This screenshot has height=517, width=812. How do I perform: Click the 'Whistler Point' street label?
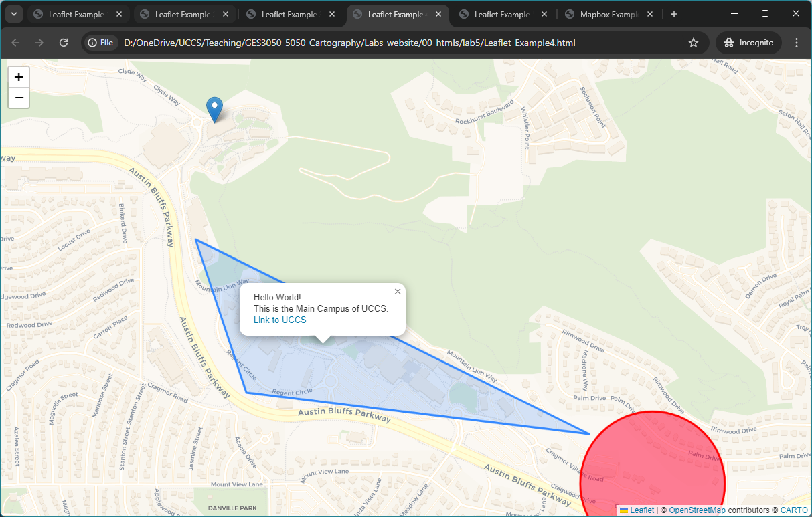(x=525, y=128)
